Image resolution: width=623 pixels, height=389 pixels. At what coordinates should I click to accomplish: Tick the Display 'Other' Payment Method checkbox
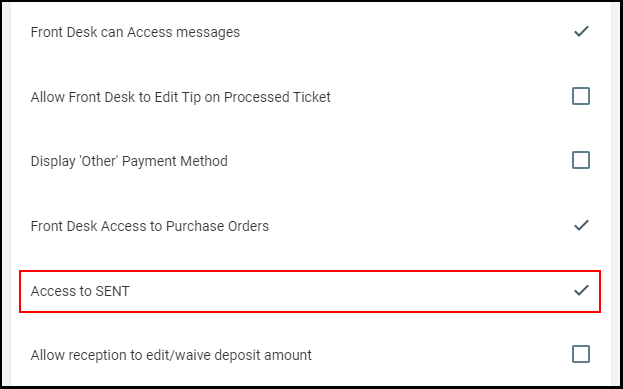point(581,161)
